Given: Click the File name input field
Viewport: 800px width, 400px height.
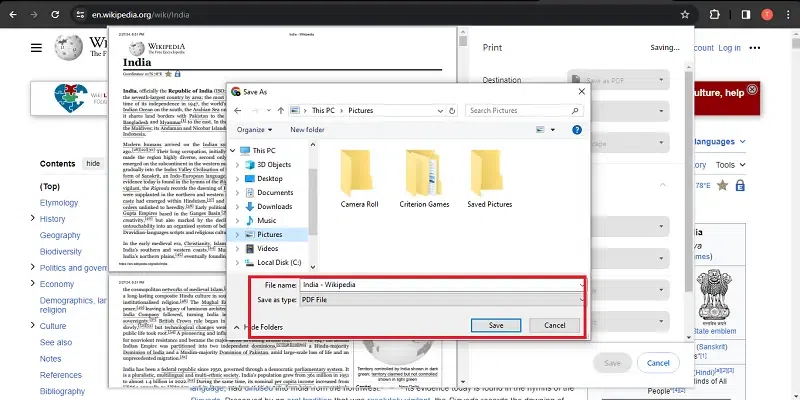Looking at the screenshot, I should click(442, 285).
